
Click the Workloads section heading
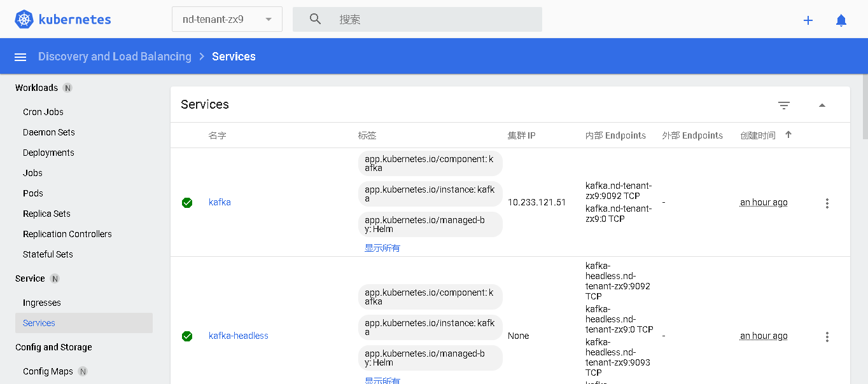[x=36, y=88]
